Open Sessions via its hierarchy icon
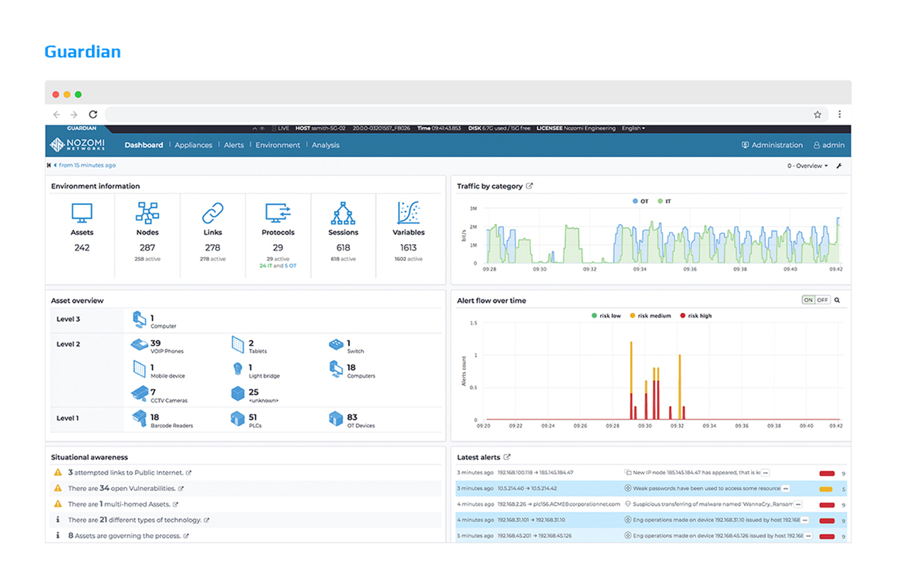Viewport: 897px width, 588px height. coord(343,214)
